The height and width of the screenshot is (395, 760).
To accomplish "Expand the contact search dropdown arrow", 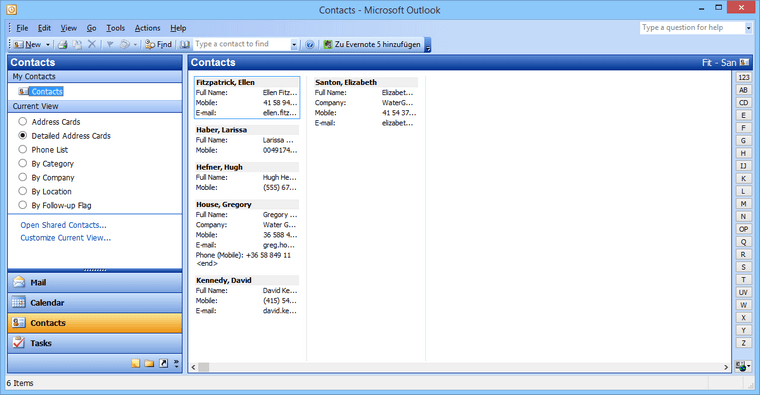I will [294, 45].
